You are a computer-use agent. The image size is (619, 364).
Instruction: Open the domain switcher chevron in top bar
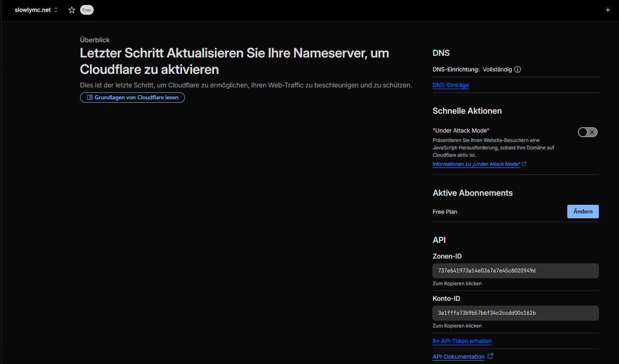click(55, 10)
